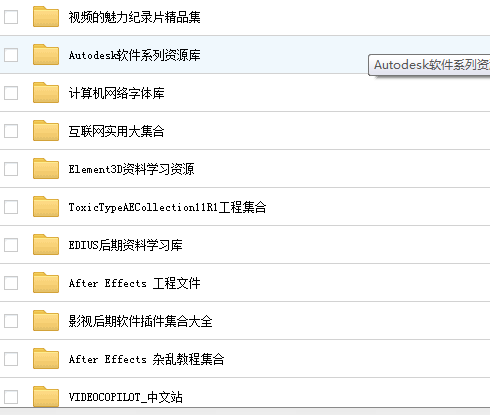496x415 pixels.
Task: Click the 影视后期软件插件集合大全 name
Action: [140, 321]
